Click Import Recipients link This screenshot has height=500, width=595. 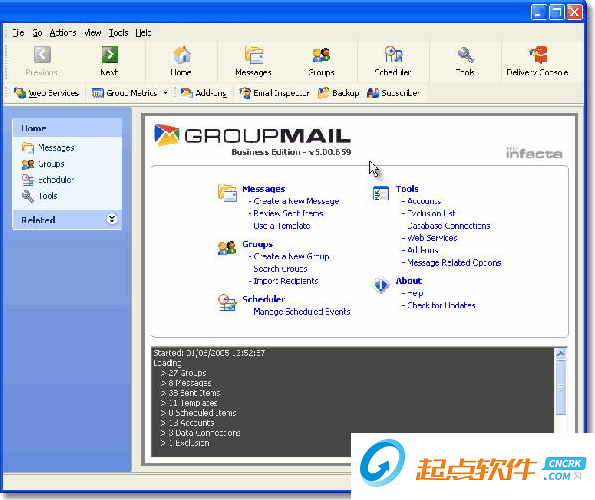(286, 281)
